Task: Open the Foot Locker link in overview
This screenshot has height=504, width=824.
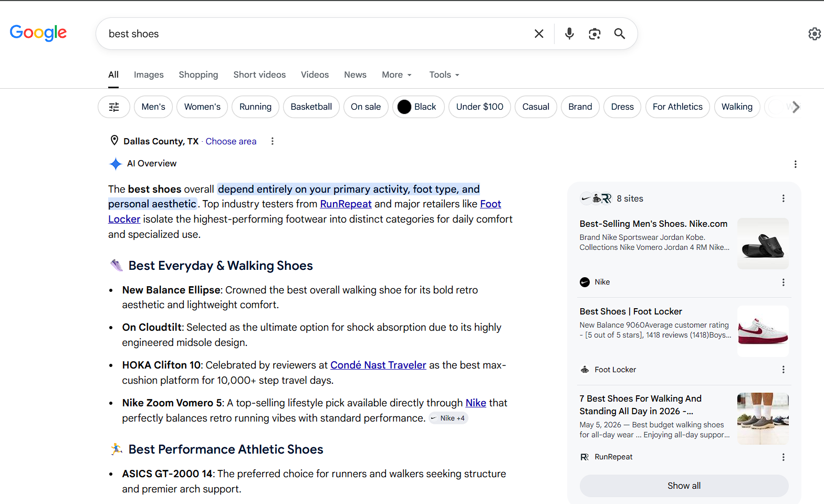Action: click(491, 204)
